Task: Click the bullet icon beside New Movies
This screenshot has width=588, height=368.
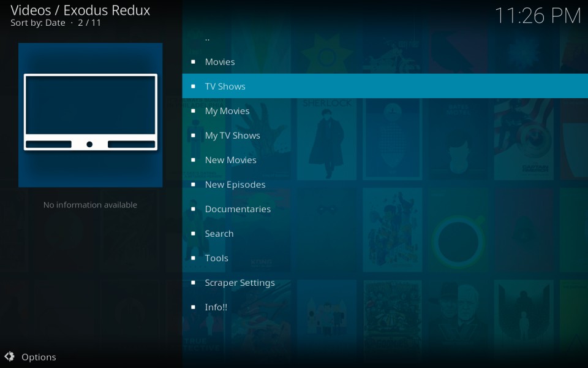Action: (x=193, y=159)
